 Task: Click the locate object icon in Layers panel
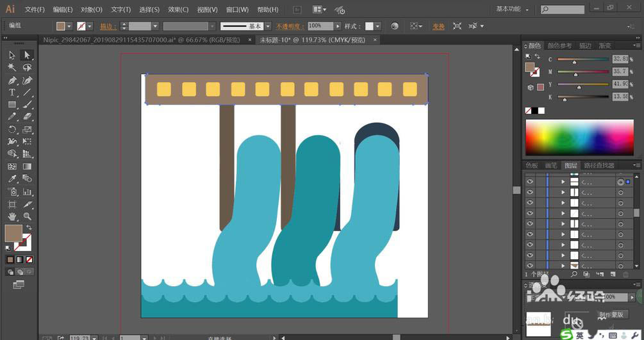(x=574, y=274)
